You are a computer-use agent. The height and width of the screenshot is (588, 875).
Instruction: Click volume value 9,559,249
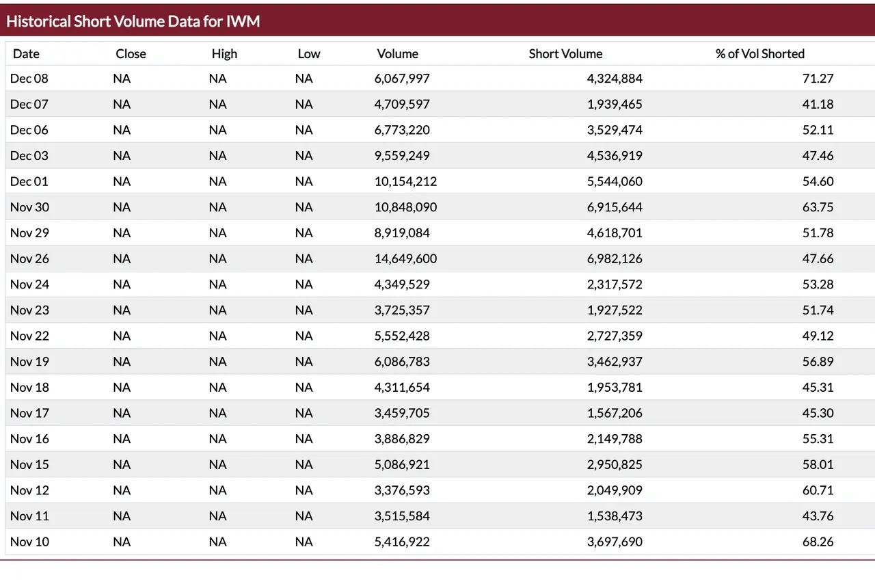[x=403, y=156]
